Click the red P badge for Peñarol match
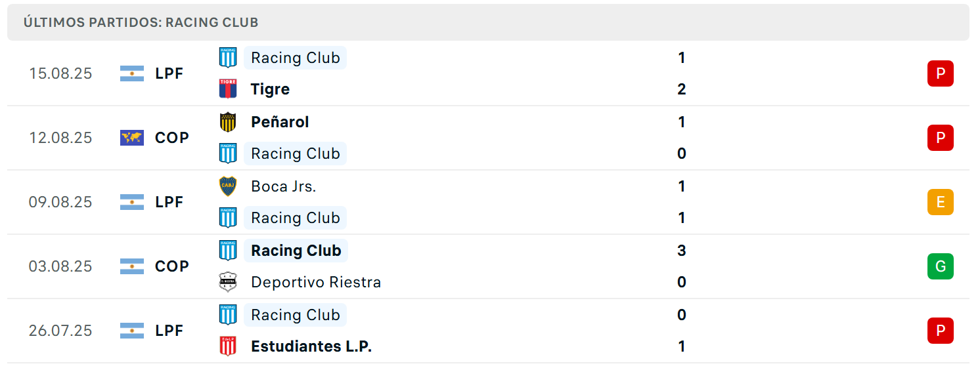This screenshot has height=370, width=980. pos(941,138)
